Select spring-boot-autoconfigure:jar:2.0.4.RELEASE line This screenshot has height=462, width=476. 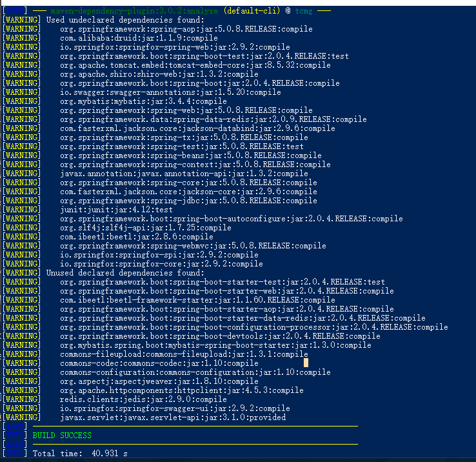pos(232,219)
